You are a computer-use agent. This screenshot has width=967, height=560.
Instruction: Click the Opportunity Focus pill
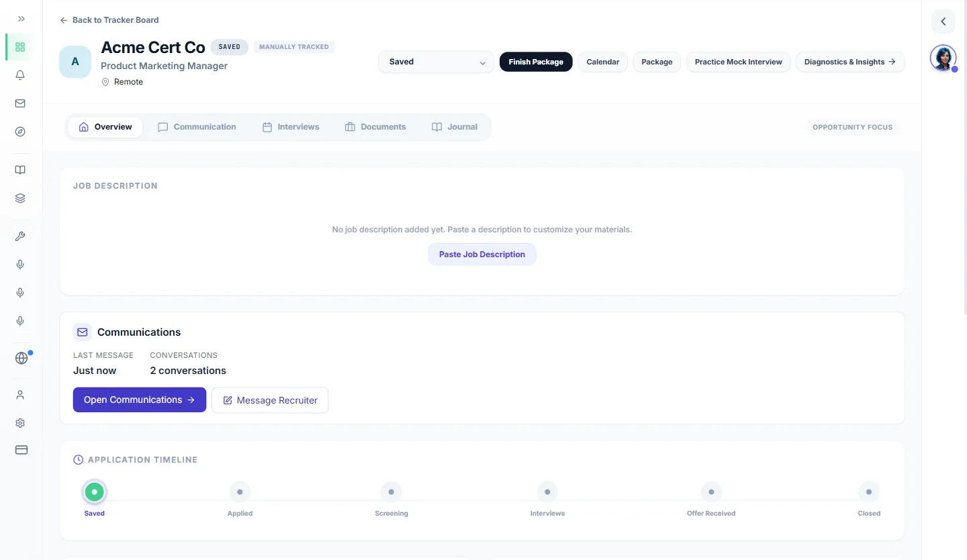click(x=853, y=127)
